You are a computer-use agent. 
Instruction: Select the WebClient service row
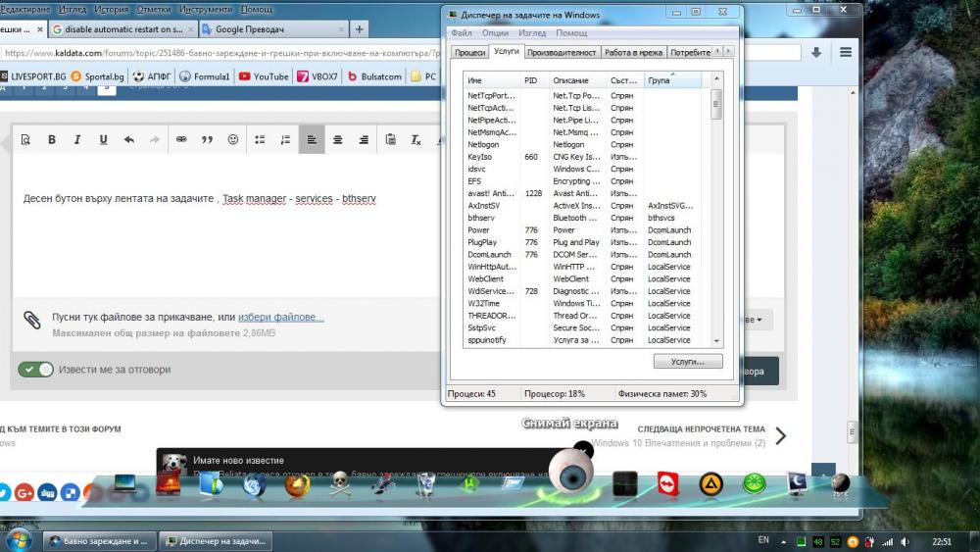581,278
